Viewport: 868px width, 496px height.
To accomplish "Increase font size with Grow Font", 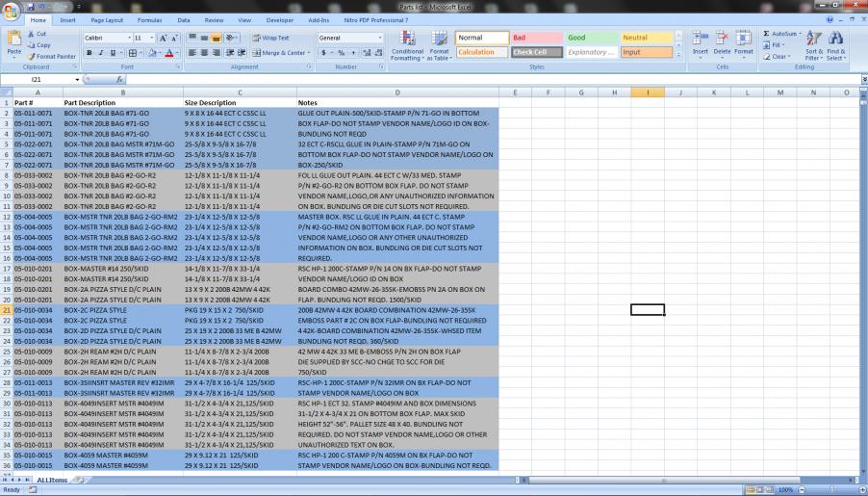I will (163, 39).
